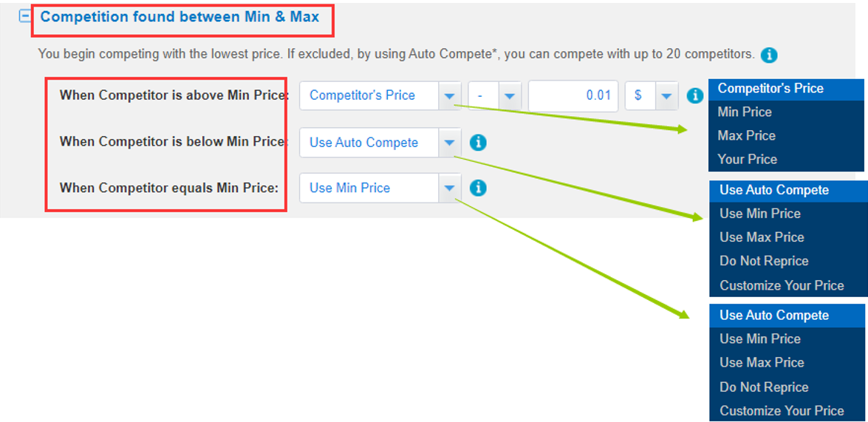Click info icon next to Use Min Price
Image resolution: width=868 pixels, height=422 pixels.
pos(478,188)
